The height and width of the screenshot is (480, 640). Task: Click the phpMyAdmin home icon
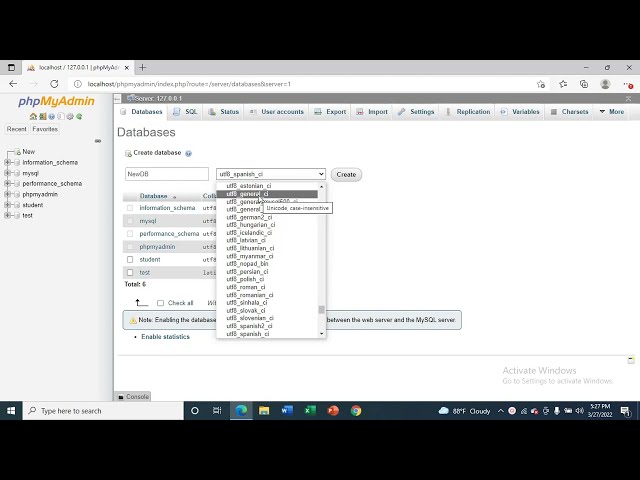click(x=33, y=116)
